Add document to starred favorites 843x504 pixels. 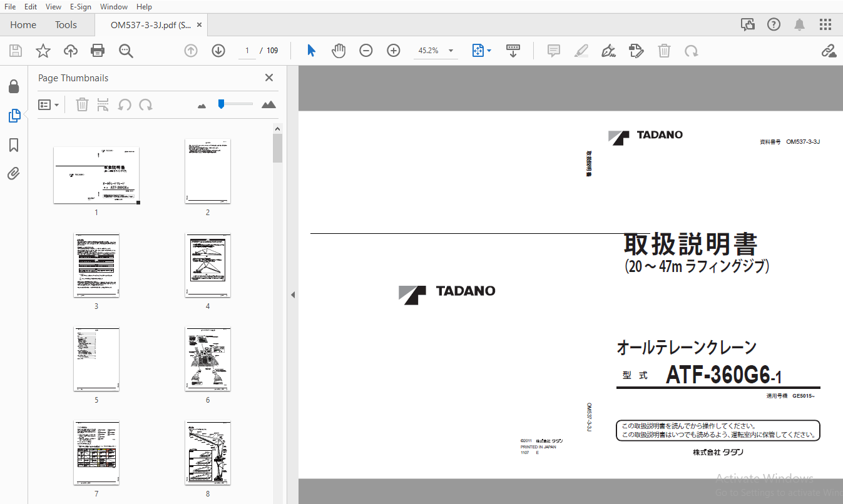43,51
